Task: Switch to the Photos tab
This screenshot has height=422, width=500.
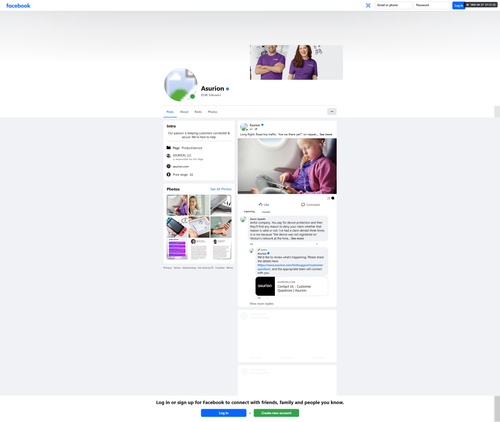Action: 212,112
